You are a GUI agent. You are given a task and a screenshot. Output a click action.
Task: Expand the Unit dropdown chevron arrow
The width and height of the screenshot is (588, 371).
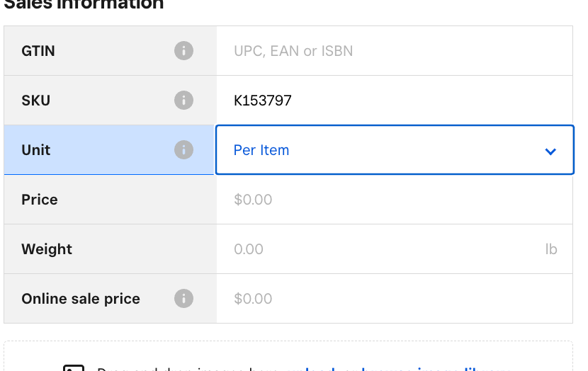[x=550, y=151]
